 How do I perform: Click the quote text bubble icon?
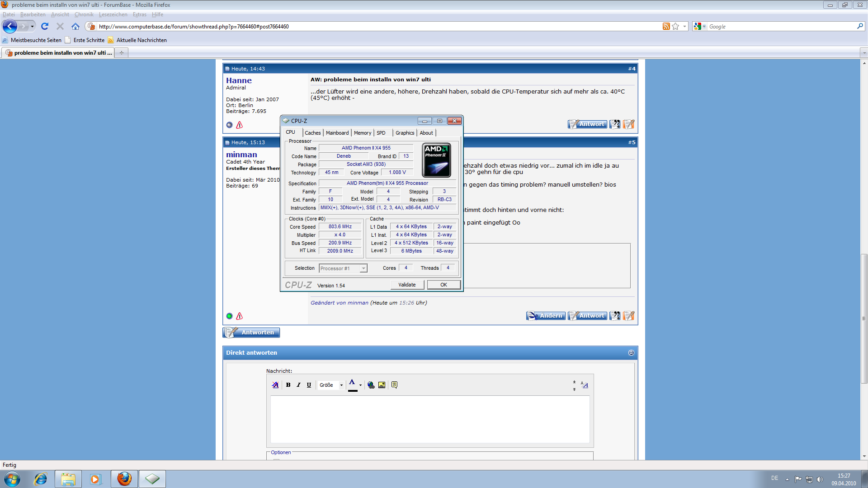394,385
